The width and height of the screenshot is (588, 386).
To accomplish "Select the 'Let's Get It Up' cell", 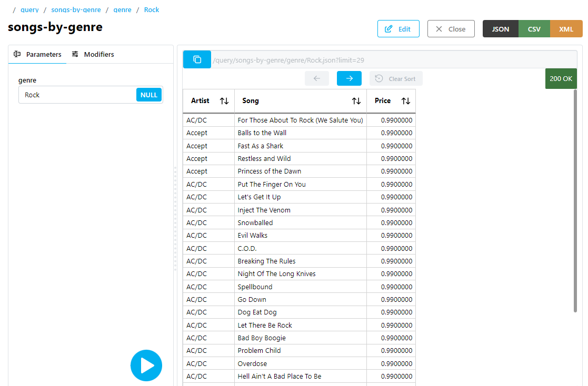I will click(x=301, y=197).
